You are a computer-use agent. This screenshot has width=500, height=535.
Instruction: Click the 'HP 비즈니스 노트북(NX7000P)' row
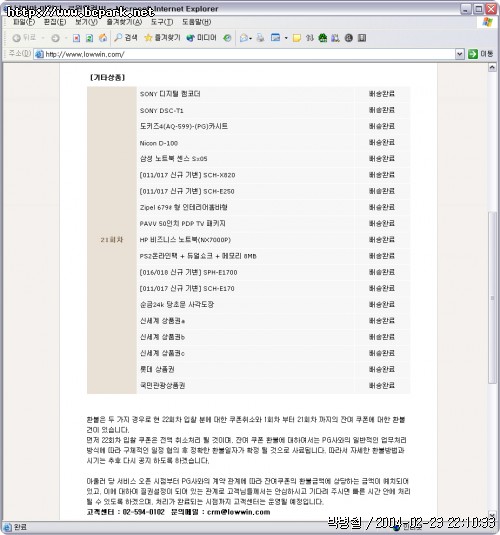tap(273, 240)
